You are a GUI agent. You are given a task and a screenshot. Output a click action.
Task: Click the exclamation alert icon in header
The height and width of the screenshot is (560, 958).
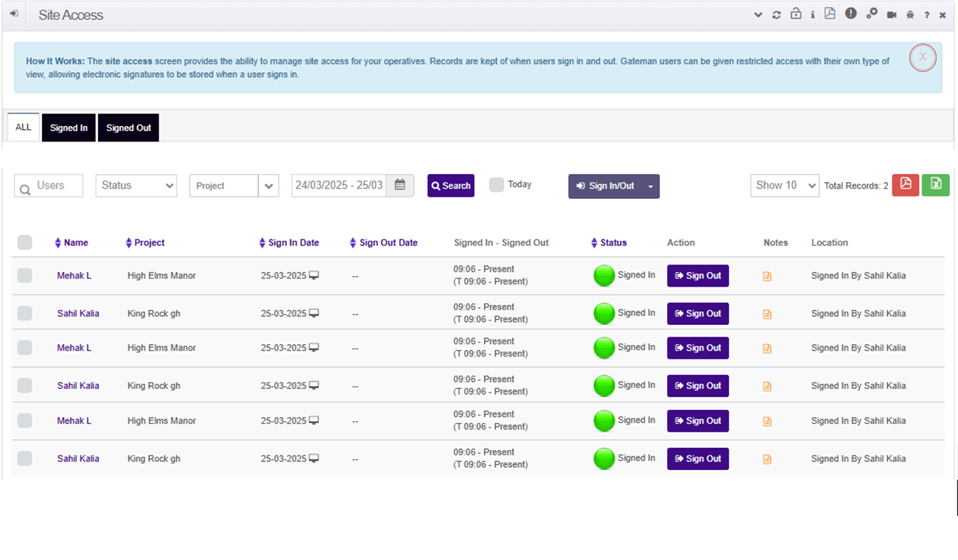click(850, 14)
